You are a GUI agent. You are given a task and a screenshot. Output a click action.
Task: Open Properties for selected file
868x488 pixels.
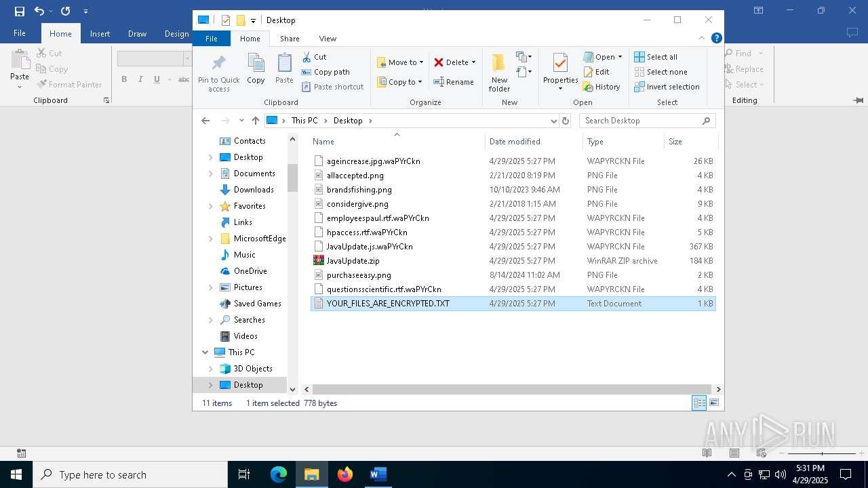tap(560, 72)
